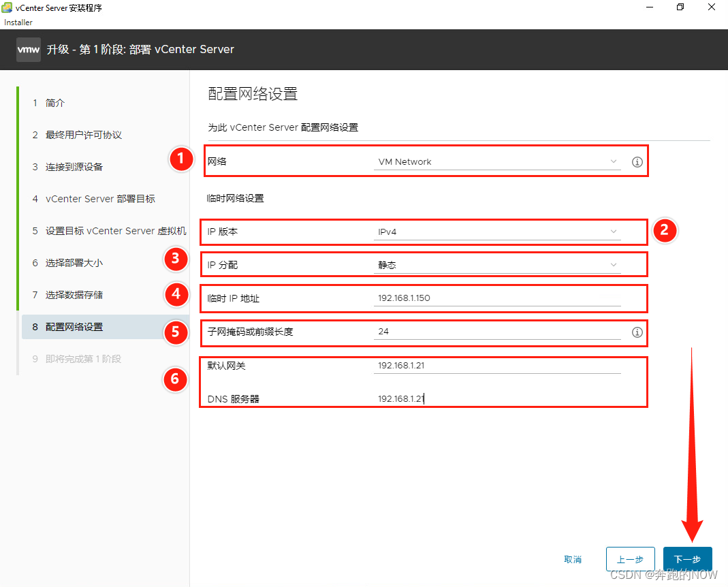The width and height of the screenshot is (728, 587).
Task: Click the 下一步 button
Action: (688, 559)
